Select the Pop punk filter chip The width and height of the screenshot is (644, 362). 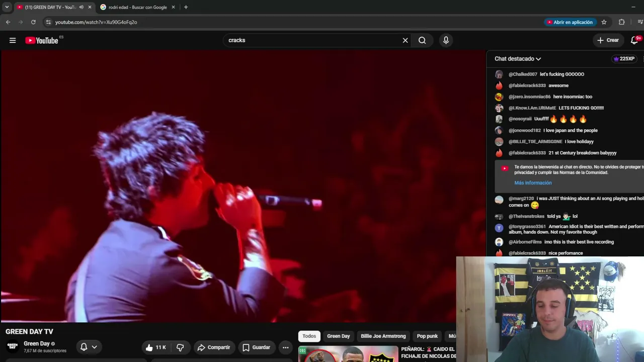coord(427,336)
